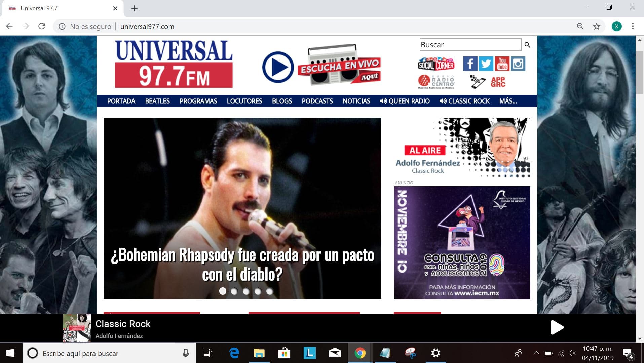Click the Buscar search field
Viewport: 644px width, 363px height.
470,45
